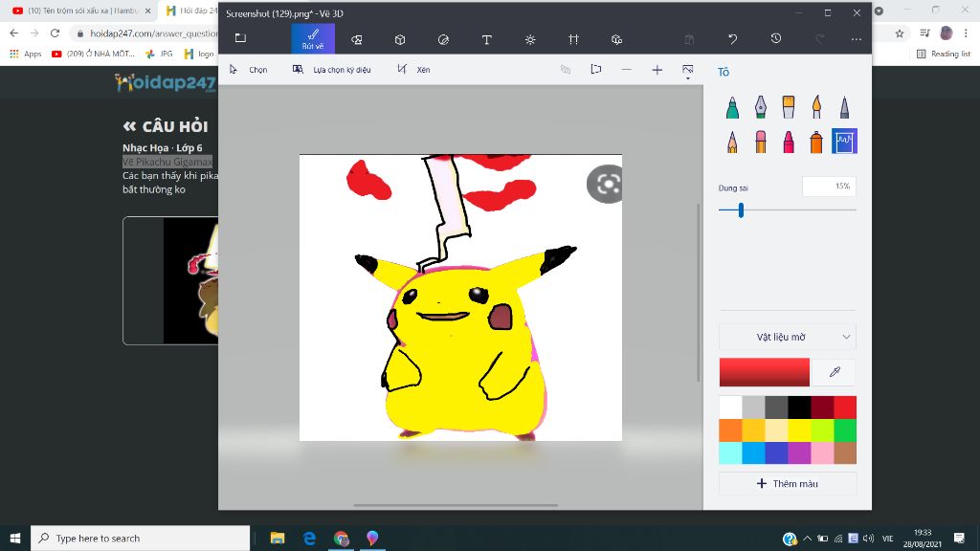Click the Paste icon in top bar
Image resolution: width=980 pixels, height=551 pixels.
click(689, 39)
